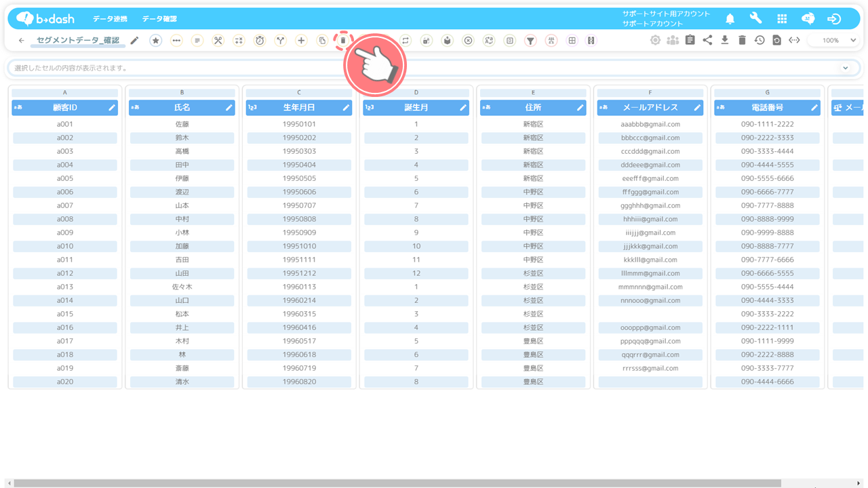Select cell 090-1111-2222
This screenshot has width=868, height=488.
click(x=768, y=124)
